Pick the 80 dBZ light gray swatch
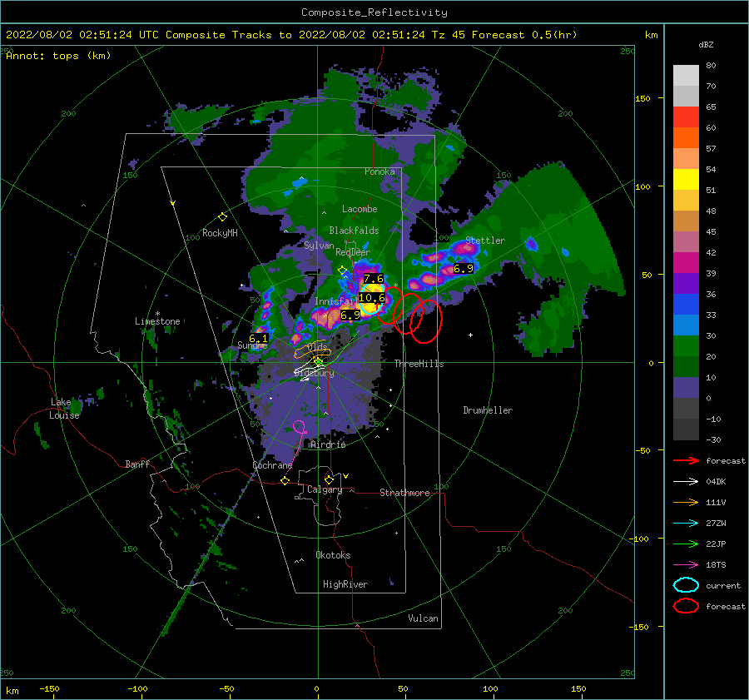Viewport: 749px width, 700px height. click(x=686, y=75)
